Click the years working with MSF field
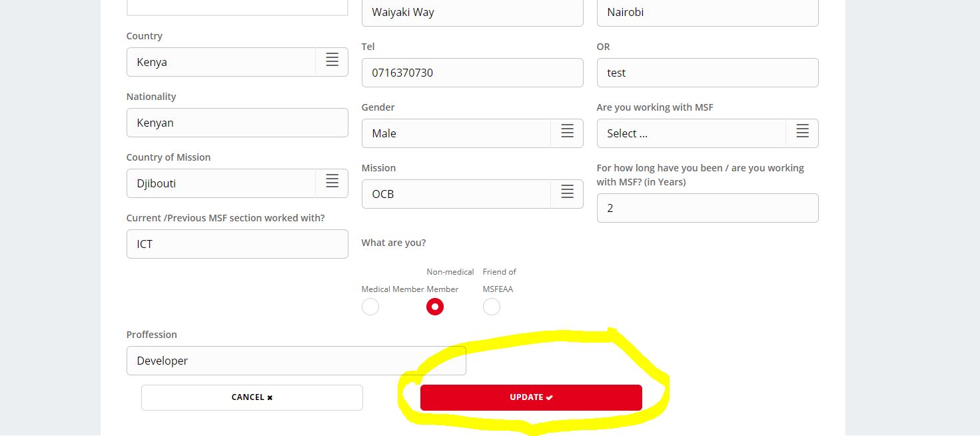 pos(708,208)
